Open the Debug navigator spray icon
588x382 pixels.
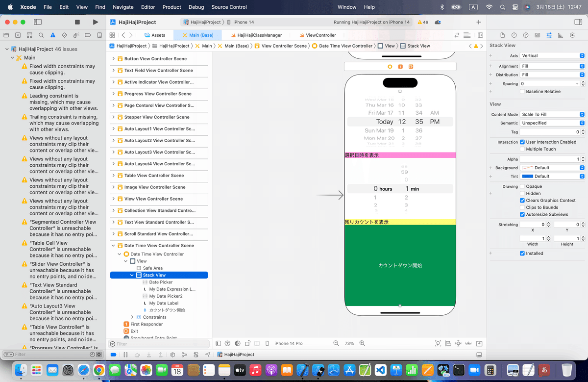coord(76,35)
